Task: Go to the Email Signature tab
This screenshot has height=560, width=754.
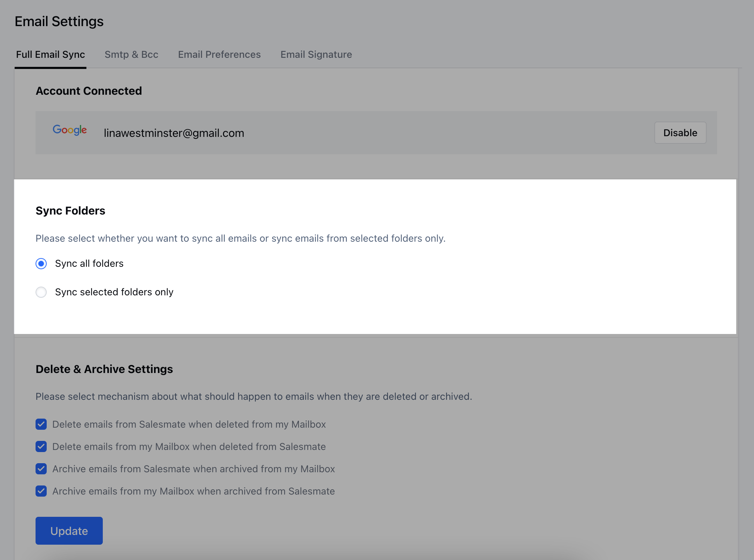Action: (316, 55)
